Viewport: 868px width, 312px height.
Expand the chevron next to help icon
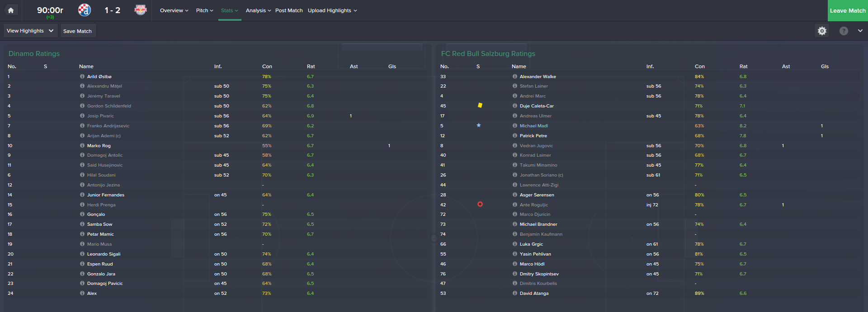(860, 31)
